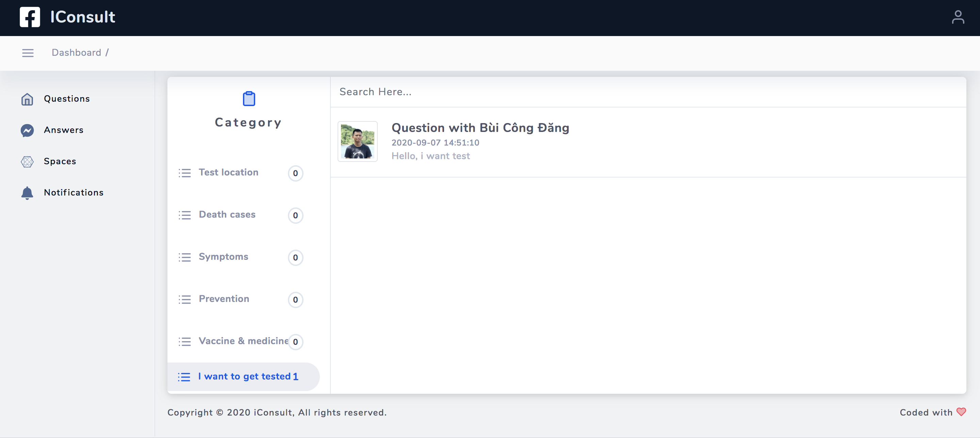Click the Dashboard breadcrumb link
The image size is (980, 438).
pos(77,52)
